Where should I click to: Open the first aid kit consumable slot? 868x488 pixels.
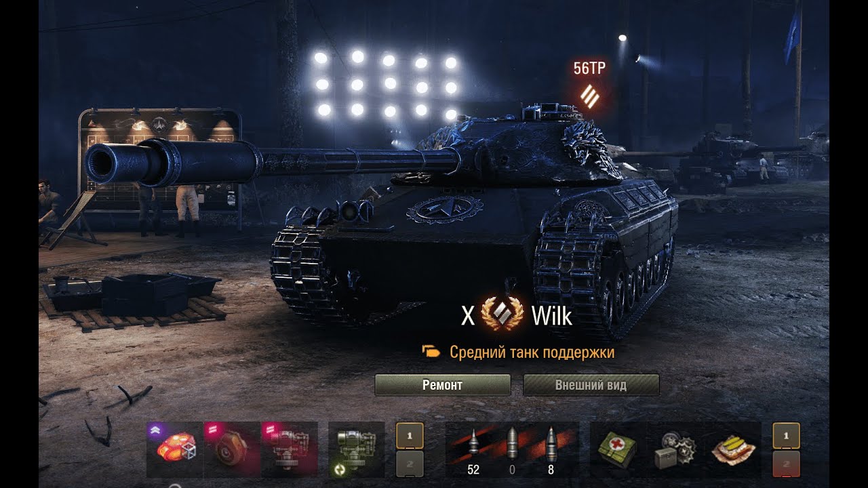coord(618,449)
